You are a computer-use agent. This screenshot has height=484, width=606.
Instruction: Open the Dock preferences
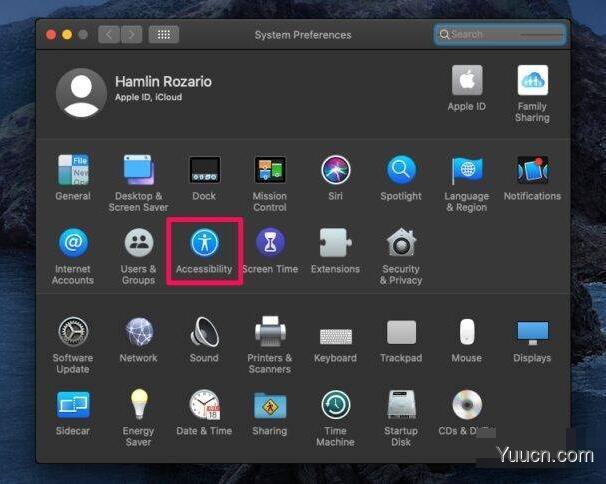click(204, 171)
